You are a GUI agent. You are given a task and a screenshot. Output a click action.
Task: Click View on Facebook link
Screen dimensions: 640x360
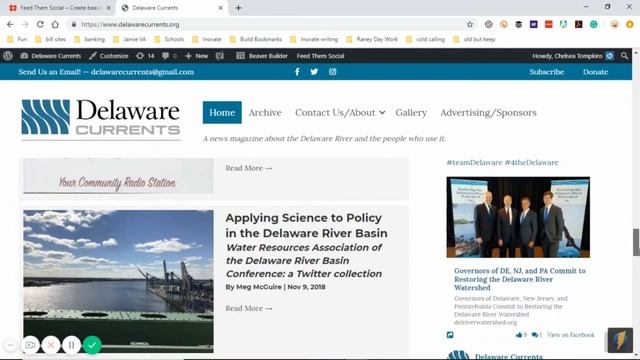pyautogui.click(x=571, y=335)
